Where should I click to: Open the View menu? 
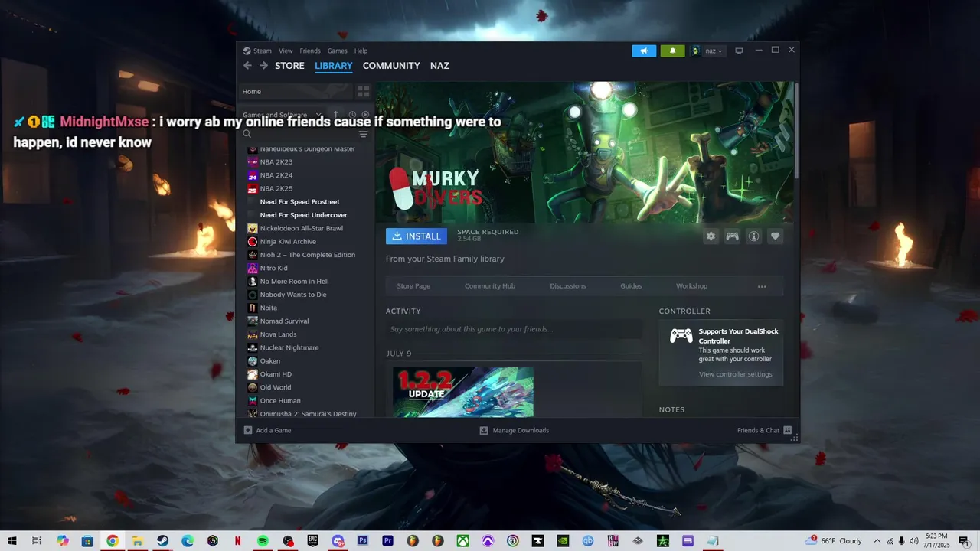(x=286, y=51)
